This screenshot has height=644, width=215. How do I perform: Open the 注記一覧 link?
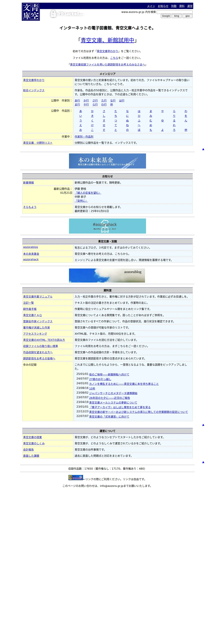tap(28, 303)
